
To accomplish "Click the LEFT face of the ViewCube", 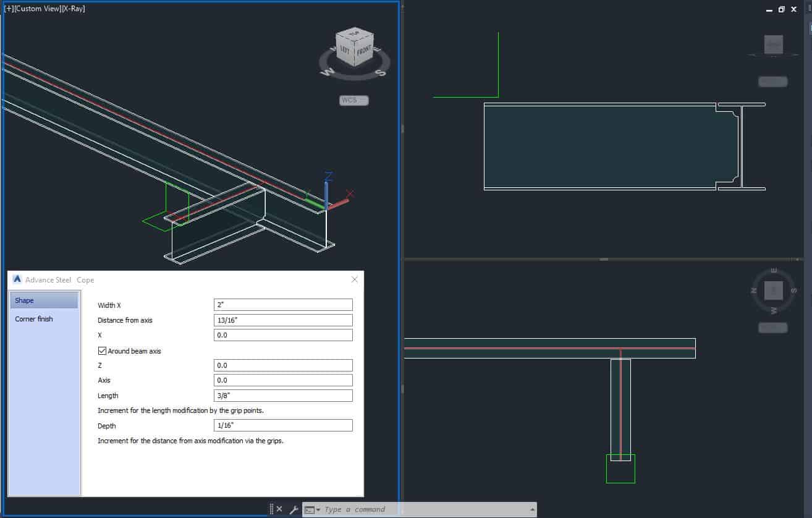I will 345,51.
